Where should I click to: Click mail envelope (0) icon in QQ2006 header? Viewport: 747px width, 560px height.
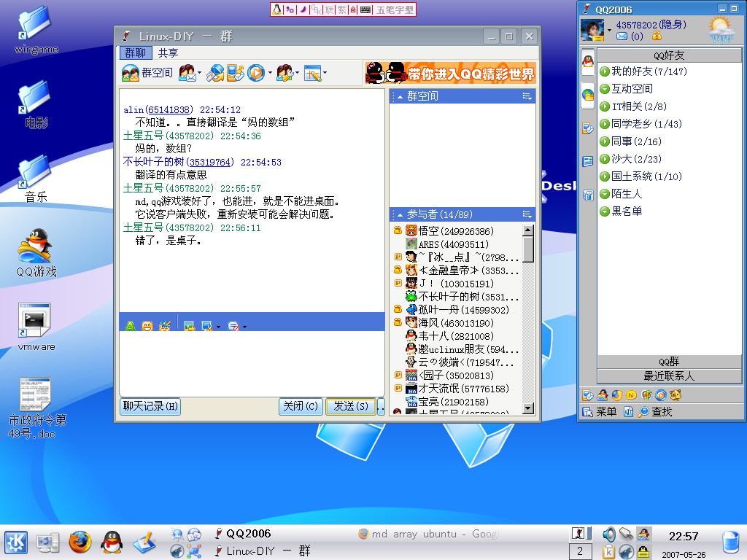click(622, 36)
